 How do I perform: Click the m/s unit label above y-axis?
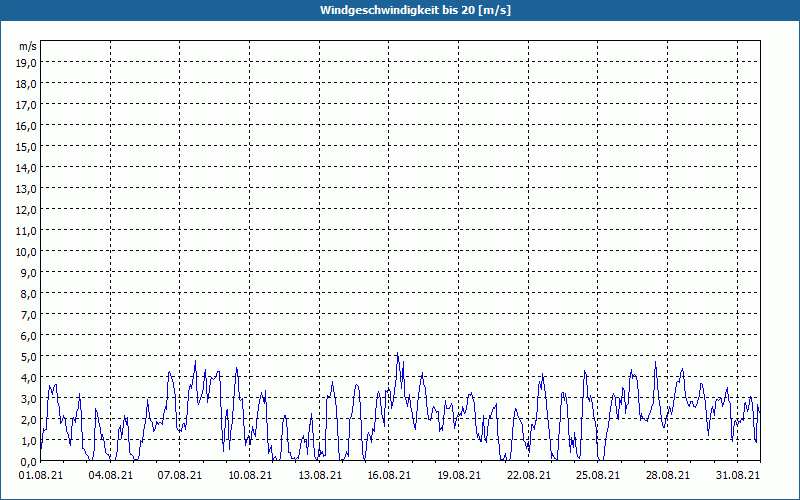pos(28,46)
